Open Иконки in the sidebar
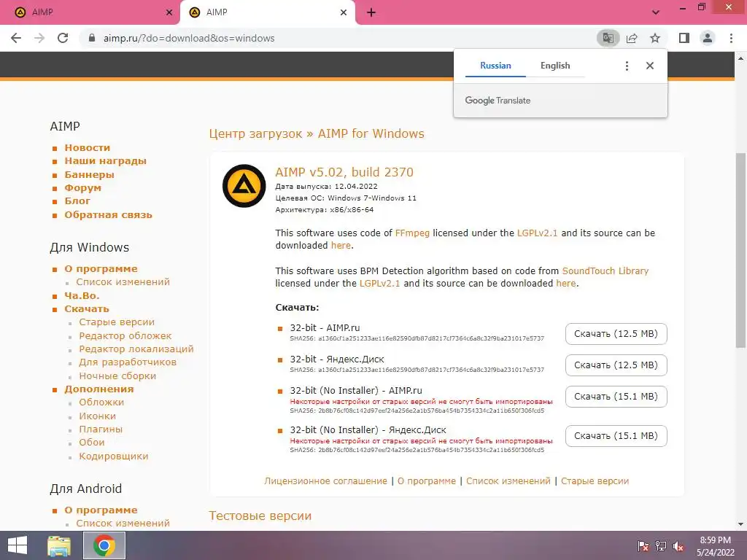Screen dimensions: 747x560 click(x=97, y=416)
